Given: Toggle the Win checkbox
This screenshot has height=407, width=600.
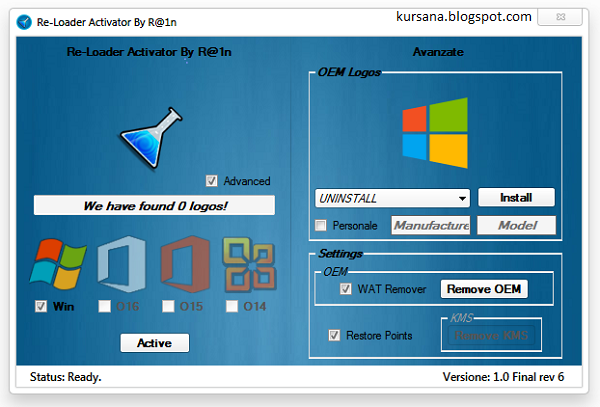Looking at the screenshot, I should point(41,306).
